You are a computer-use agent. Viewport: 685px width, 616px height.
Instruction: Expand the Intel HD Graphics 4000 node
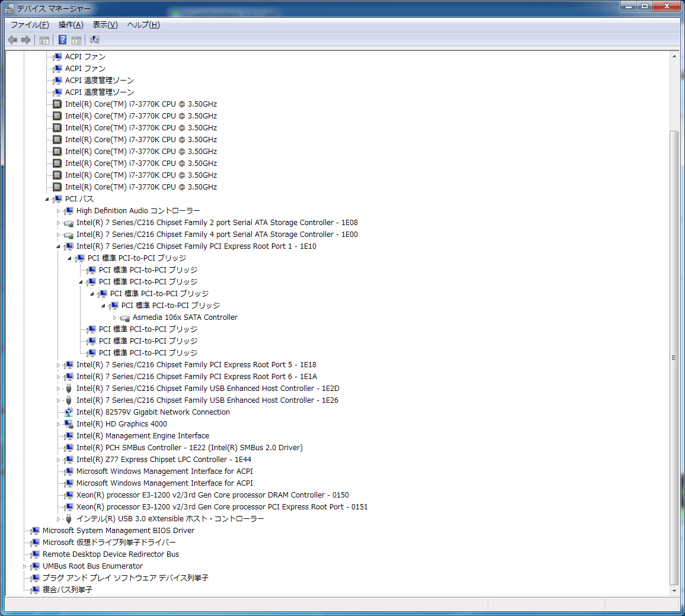(x=58, y=424)
